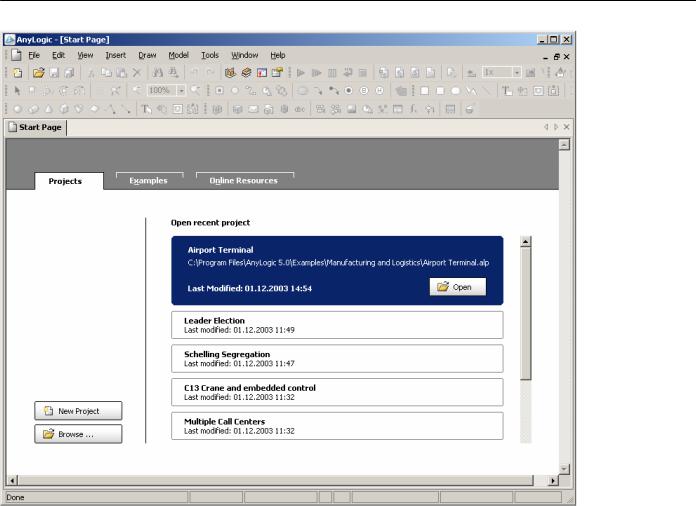This screenshot has height=506, width=696.
Task: Select C13 Crane and embedded control project
Action: coord(337,392)
